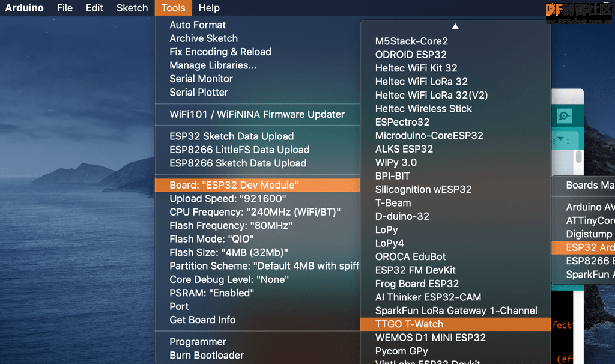Open the Arduino application menu
Image resolution: width=615 pixels, height=364 pixels.
(x=24, y=8)
